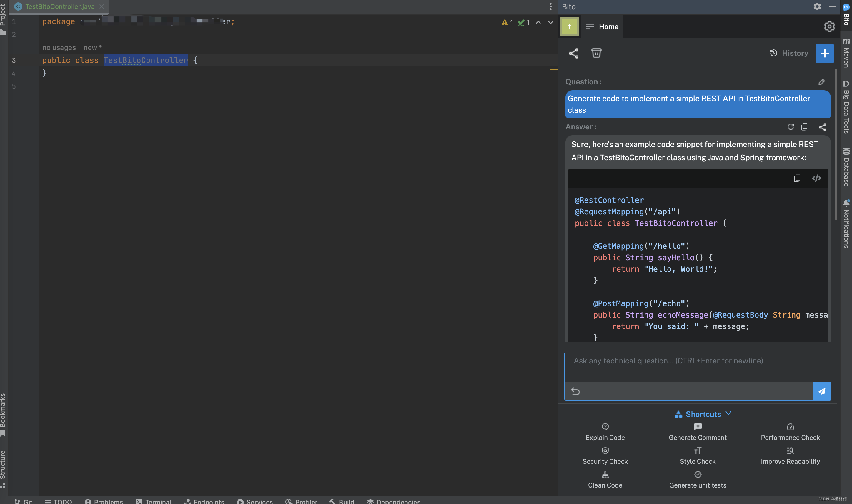The width and height of the screenshot is (852, 504).
Task: Open the Bito settings gear on the Home row
Action: [x=829, y=26]
